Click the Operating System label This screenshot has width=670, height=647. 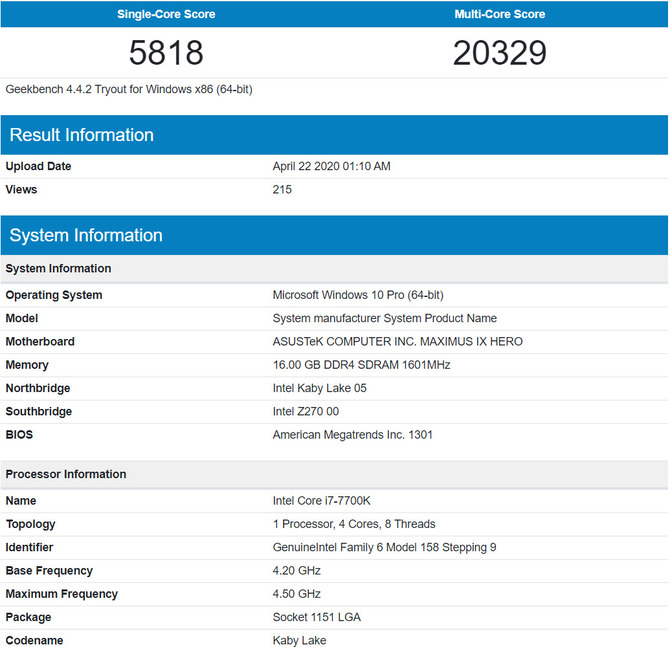tap(54, 295)
